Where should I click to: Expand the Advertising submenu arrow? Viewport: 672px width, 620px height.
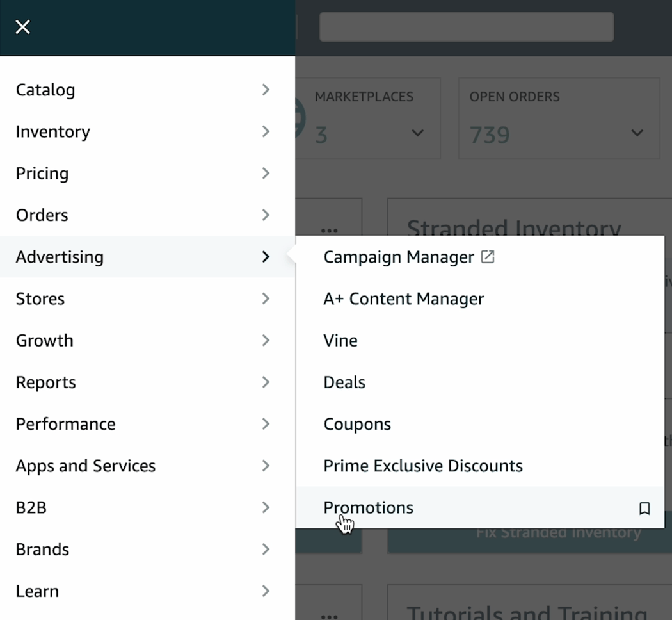tap(266, 257)
